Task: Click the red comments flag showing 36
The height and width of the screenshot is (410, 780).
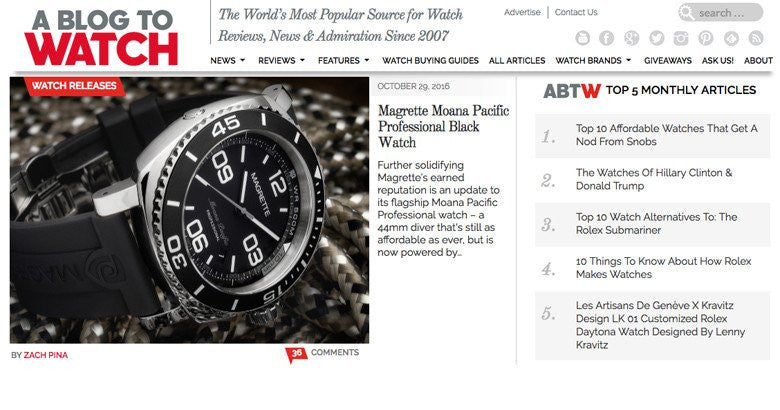Action: click(x=296, y=354)
